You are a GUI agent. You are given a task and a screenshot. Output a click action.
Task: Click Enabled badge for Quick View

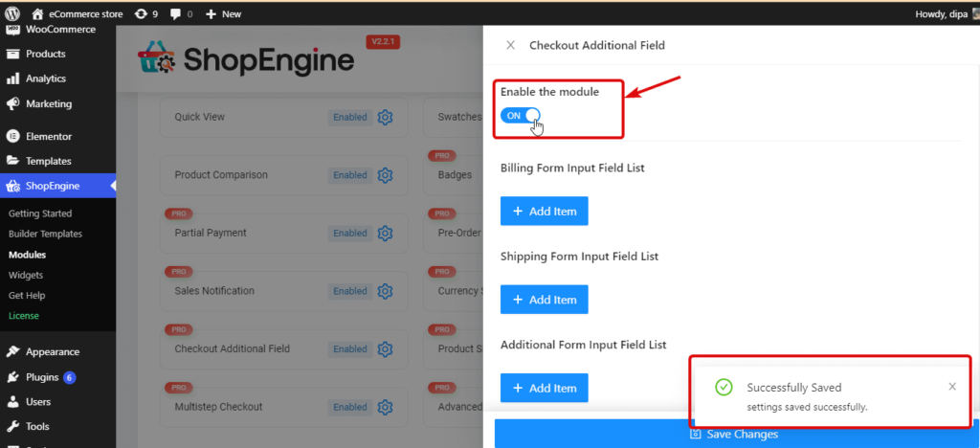coord(349,117)
